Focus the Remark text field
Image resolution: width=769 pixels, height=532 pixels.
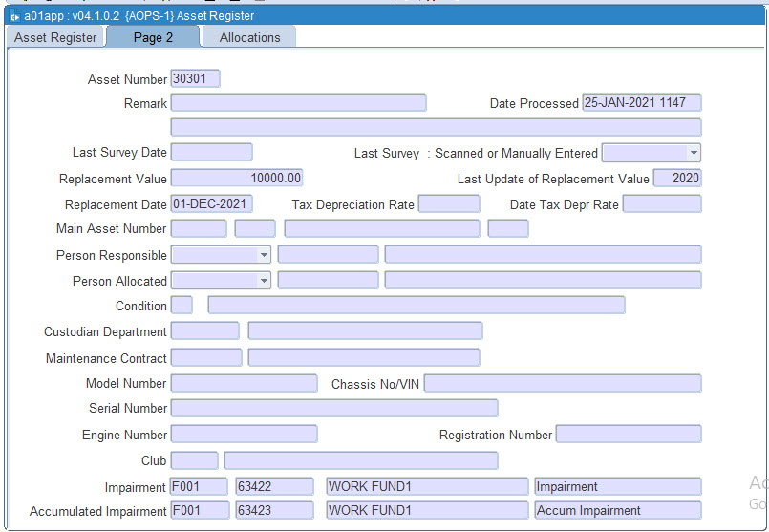point(298,103)
